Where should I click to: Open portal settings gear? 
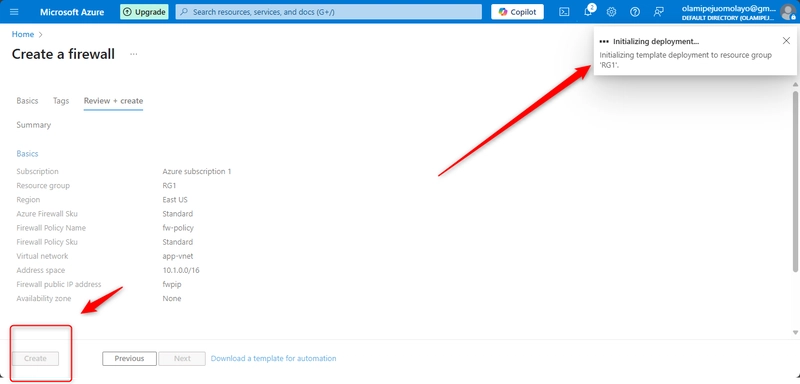click(611, 12)
